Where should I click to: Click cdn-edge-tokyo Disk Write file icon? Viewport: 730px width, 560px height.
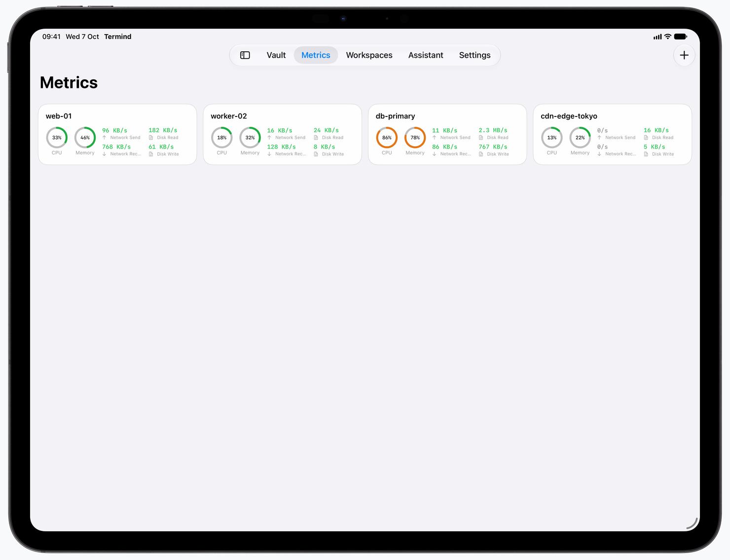(646, 154)
